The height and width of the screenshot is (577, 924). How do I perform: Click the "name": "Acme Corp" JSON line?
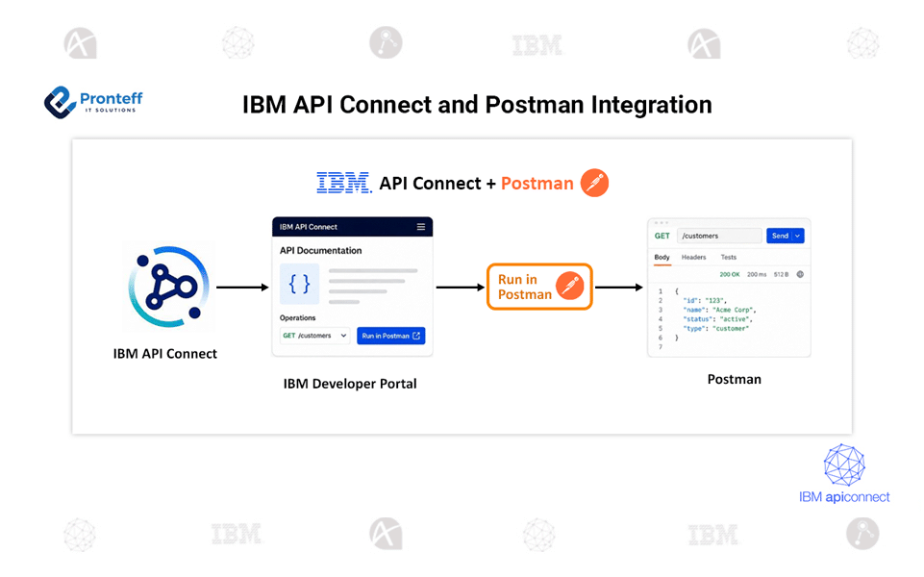pos(719,310)
